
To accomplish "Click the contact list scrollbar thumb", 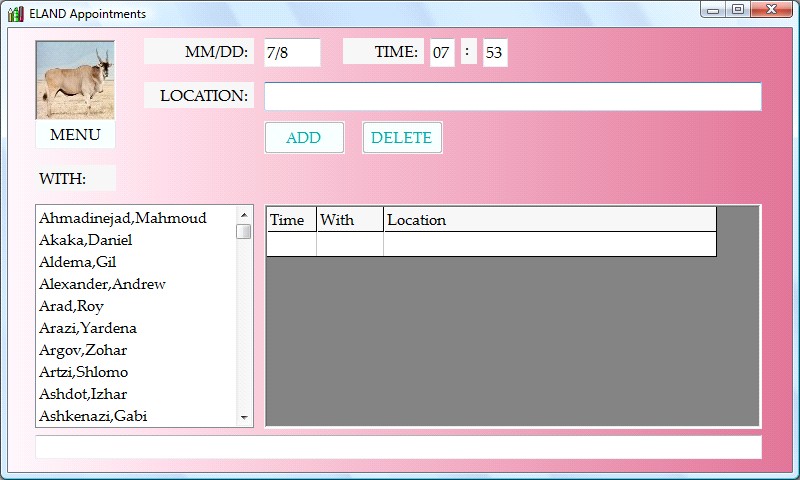I will [244, 232].
